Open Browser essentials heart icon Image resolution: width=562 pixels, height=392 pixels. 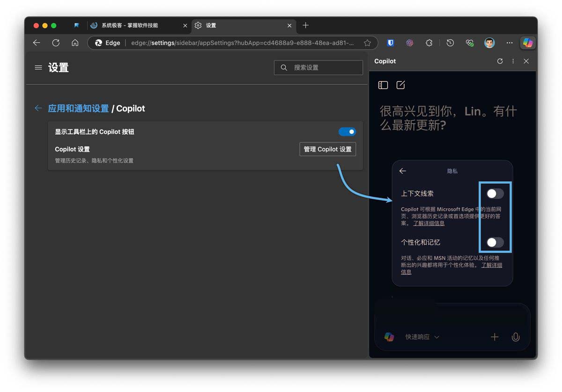click(470, 43)
